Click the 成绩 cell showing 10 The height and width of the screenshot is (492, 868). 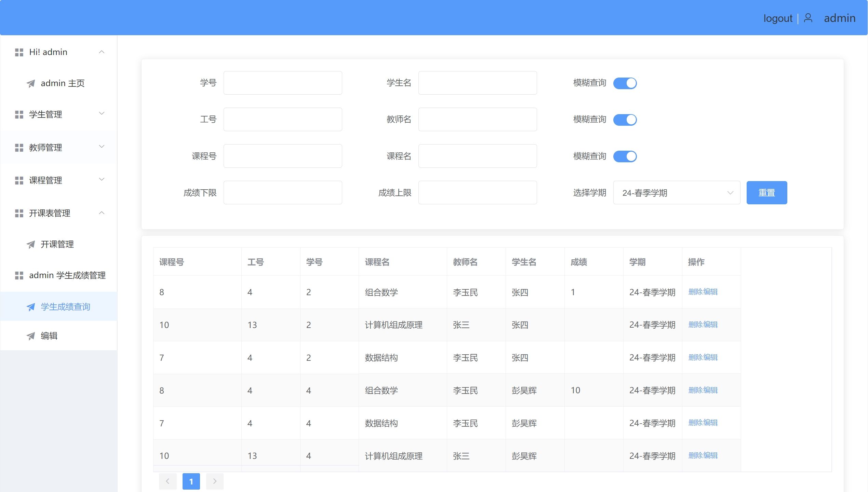click(594, 390)
